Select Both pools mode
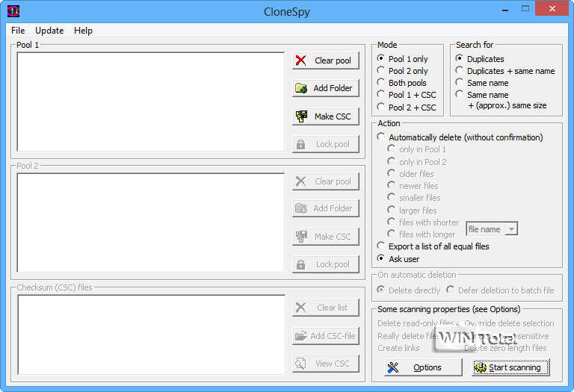The image size is (574, 392). point(401,83)
